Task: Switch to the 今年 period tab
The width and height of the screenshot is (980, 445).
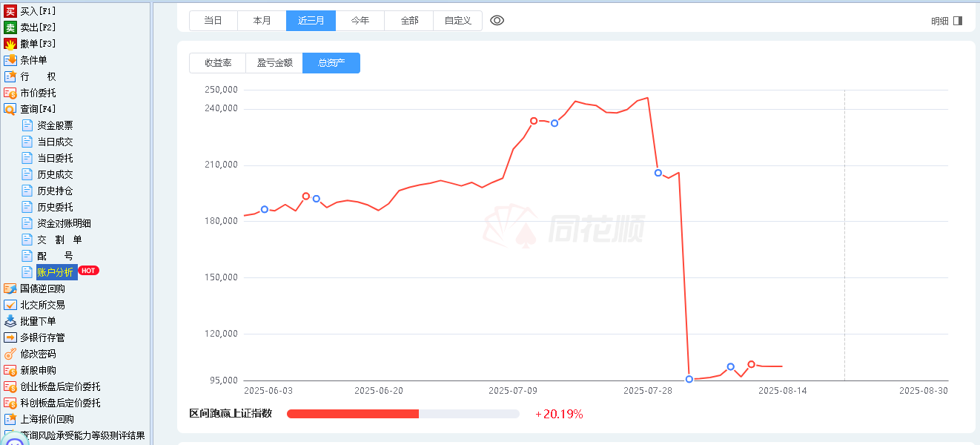Action: click(360, 21)
